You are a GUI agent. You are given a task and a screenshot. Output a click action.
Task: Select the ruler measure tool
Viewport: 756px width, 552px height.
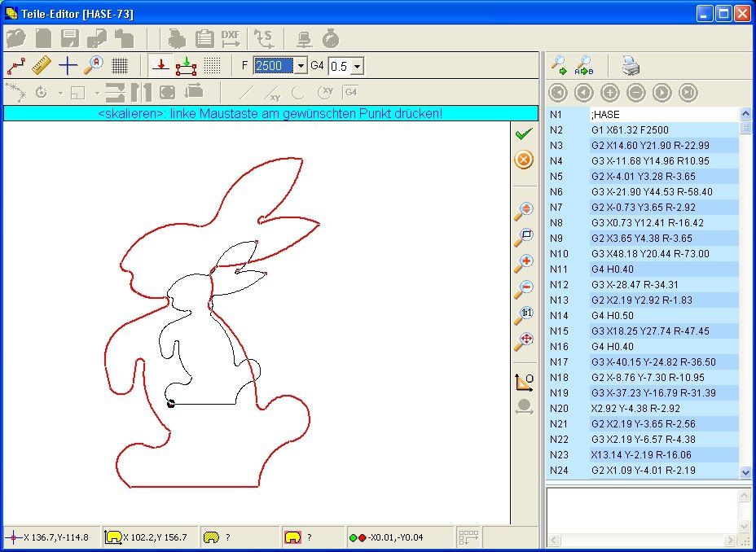tap(42, 65)
